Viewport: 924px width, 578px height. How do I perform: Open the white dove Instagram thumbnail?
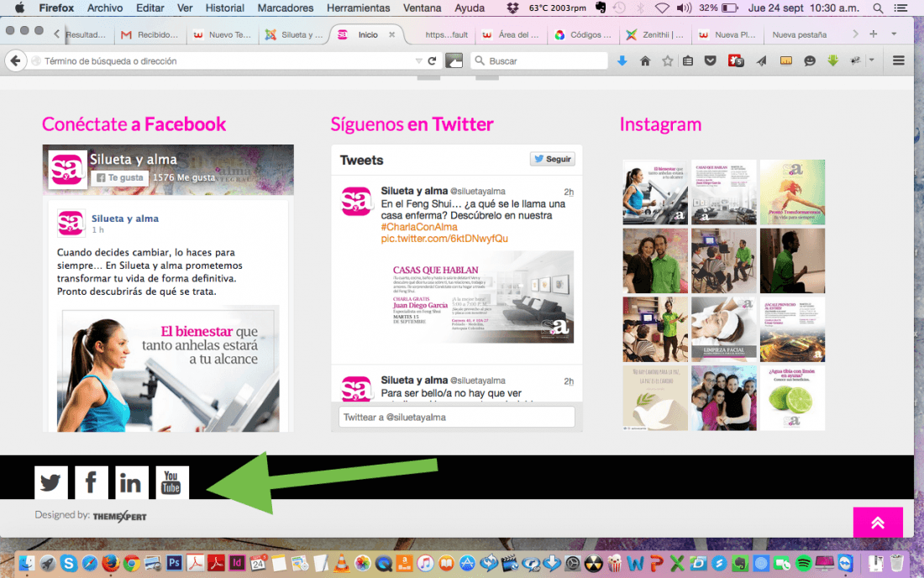(x=655, y=398)
